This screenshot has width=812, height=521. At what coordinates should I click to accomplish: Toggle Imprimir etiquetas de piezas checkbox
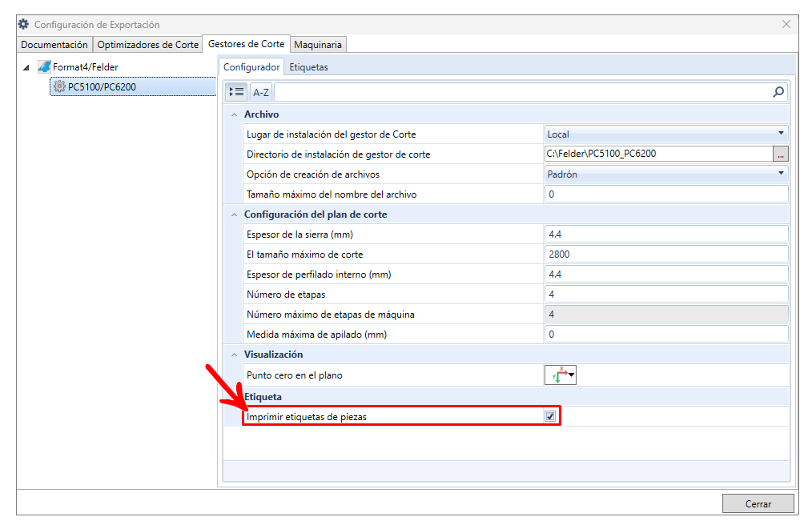(x=549, y=416)
